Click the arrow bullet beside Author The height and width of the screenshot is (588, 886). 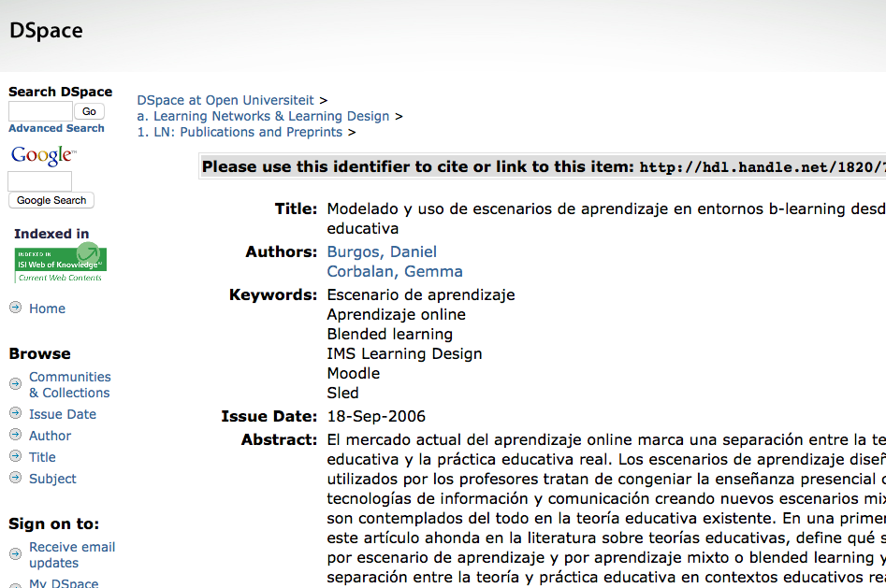pyautogui.click(x=15, y=435)
